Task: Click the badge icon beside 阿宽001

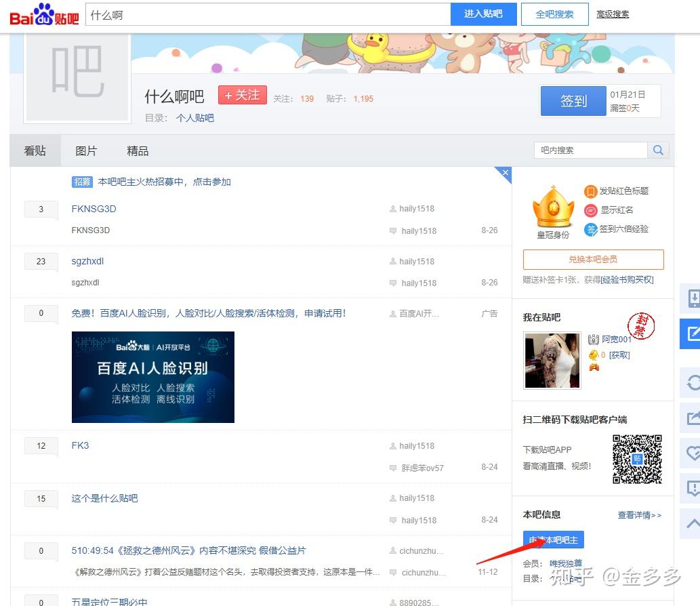Action: pyautogui.click(x=594, y=340)
